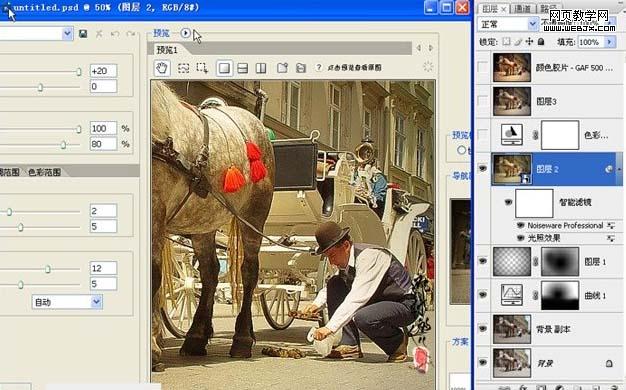Click the lock icon on 背景 layer

(x=609, y=363)
